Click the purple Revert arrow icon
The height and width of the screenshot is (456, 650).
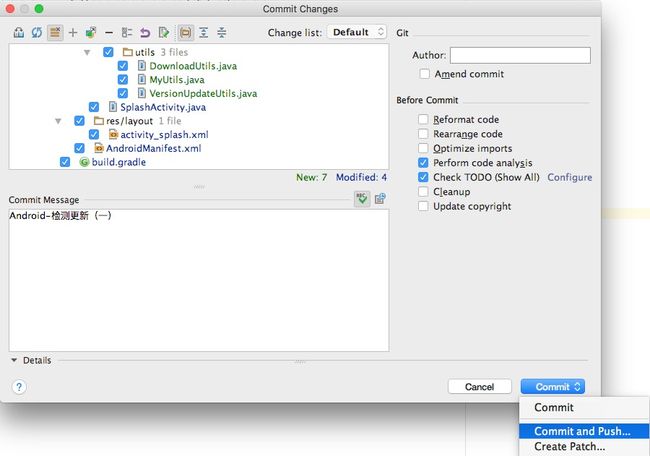pyautogui.click(x=145, y=32)
